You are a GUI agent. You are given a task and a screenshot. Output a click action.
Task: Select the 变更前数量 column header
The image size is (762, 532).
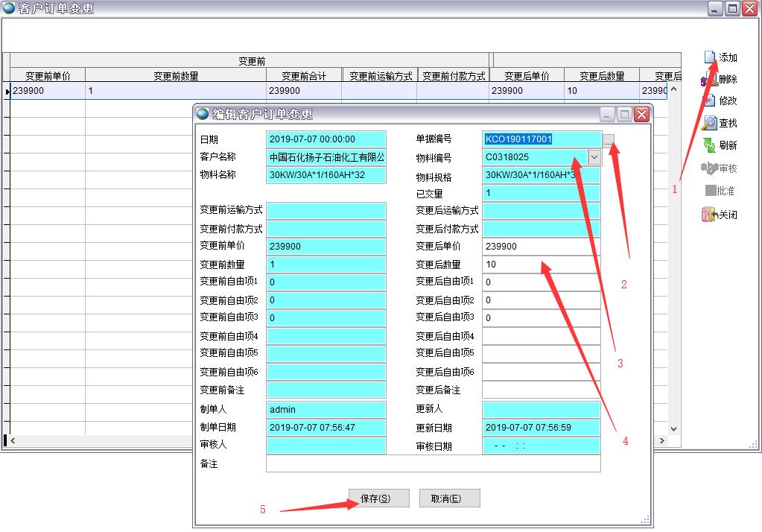pyautogui.click(x=176, y=75)
